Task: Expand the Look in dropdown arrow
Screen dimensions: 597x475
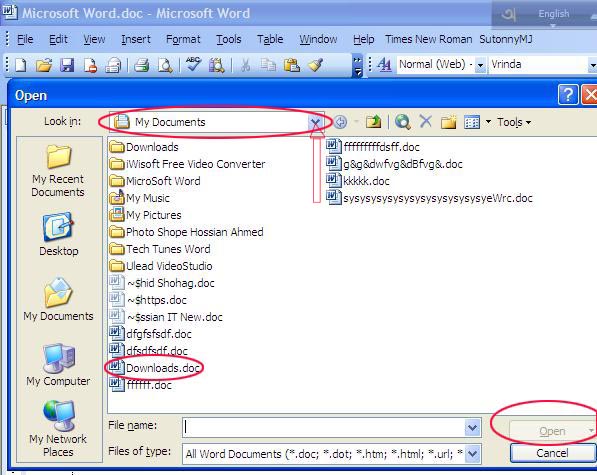Action: tap(315, 122)
